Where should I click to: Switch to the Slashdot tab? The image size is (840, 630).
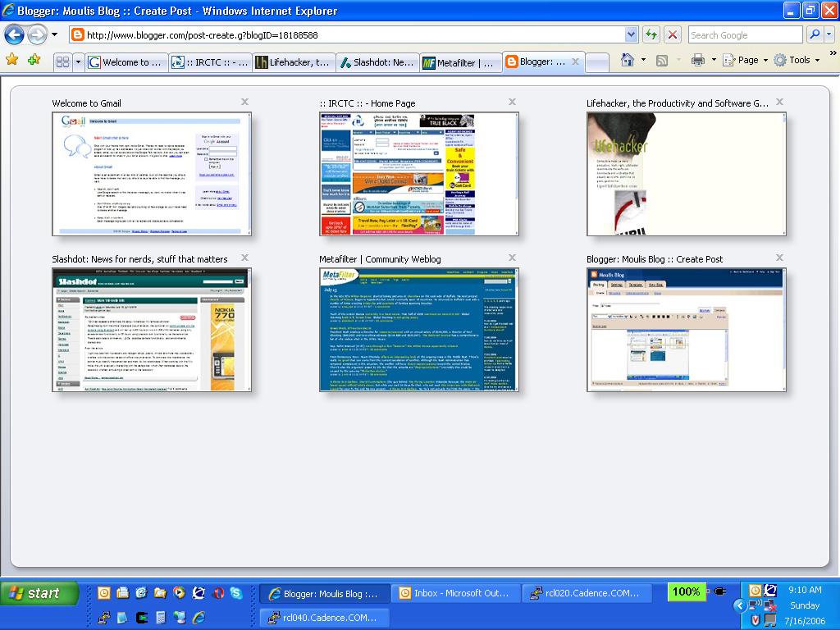(377, 62)
